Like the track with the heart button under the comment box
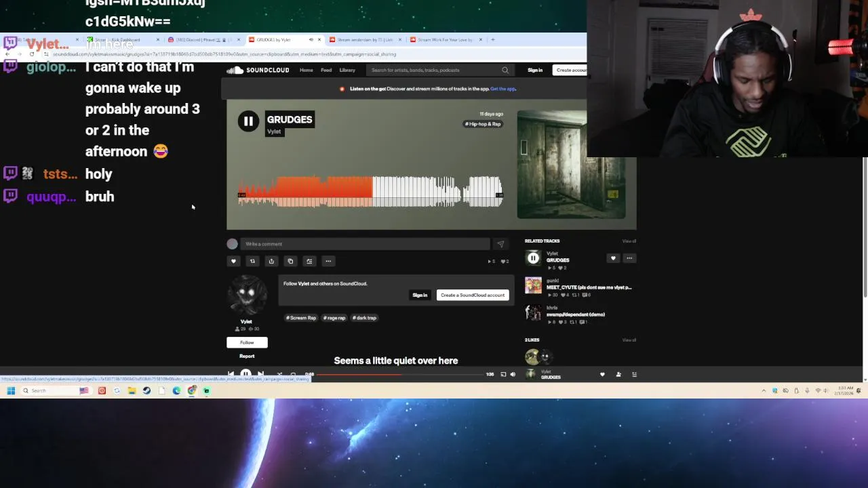This screenshot has width=868, height=488. click(233, 261)
